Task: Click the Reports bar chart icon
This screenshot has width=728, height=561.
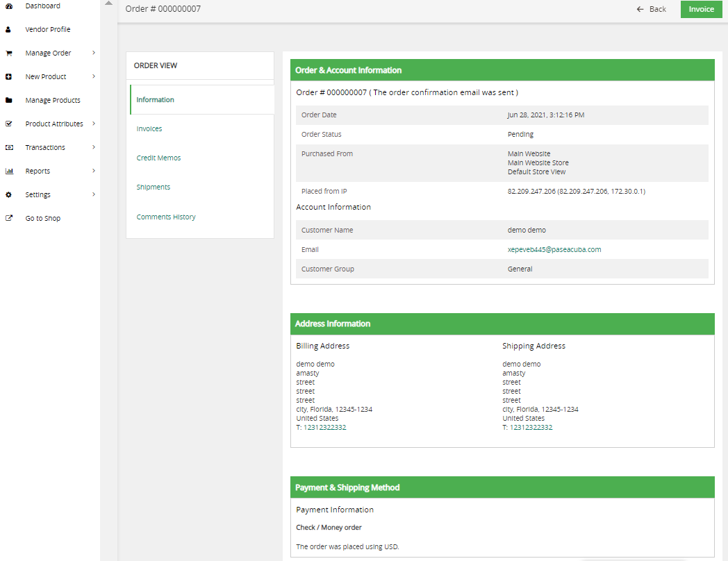Action: (x=9, y=171)
